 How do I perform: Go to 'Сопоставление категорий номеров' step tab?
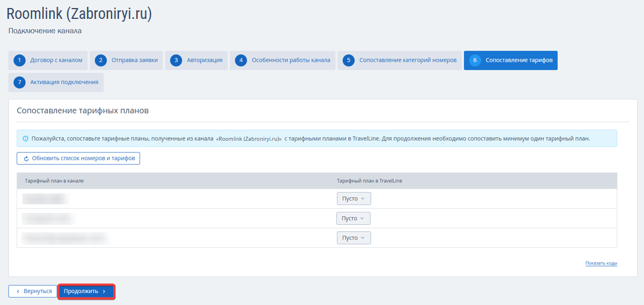point(407,60)
